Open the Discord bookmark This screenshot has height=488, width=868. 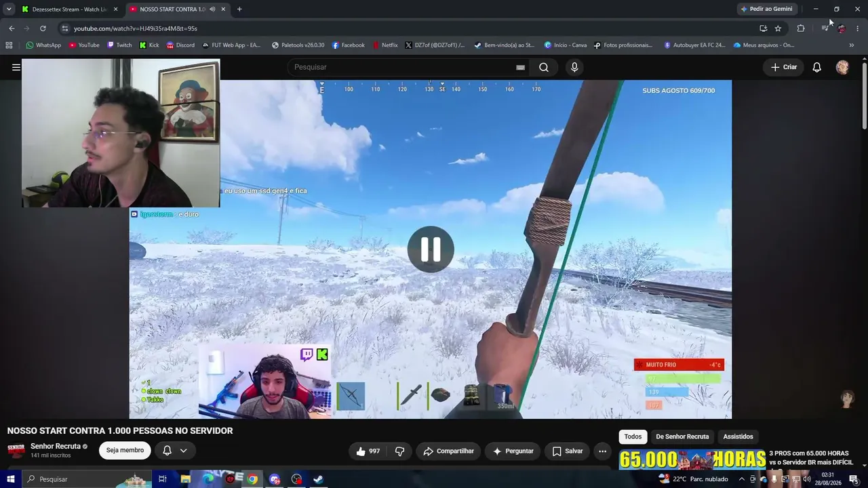pyautogui.click(x=180, y=45)
